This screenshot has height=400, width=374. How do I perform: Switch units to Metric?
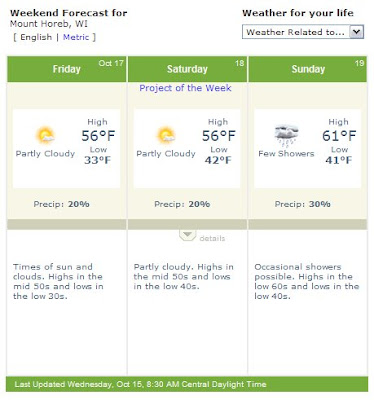[x=76, y=37]
